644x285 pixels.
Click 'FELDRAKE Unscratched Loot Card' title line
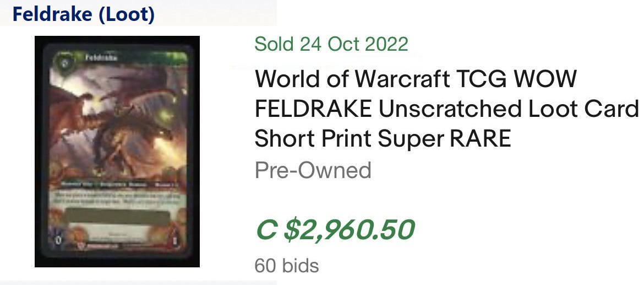point(446,109)
